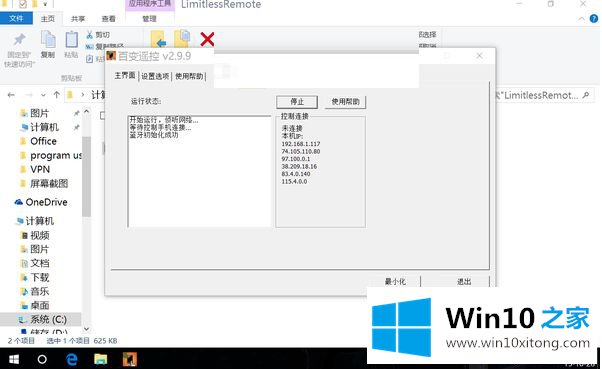This screenshot has width=602, height=369.
Task: Click the 百变遥控 title bar app icon
Action: pos(111,56)
